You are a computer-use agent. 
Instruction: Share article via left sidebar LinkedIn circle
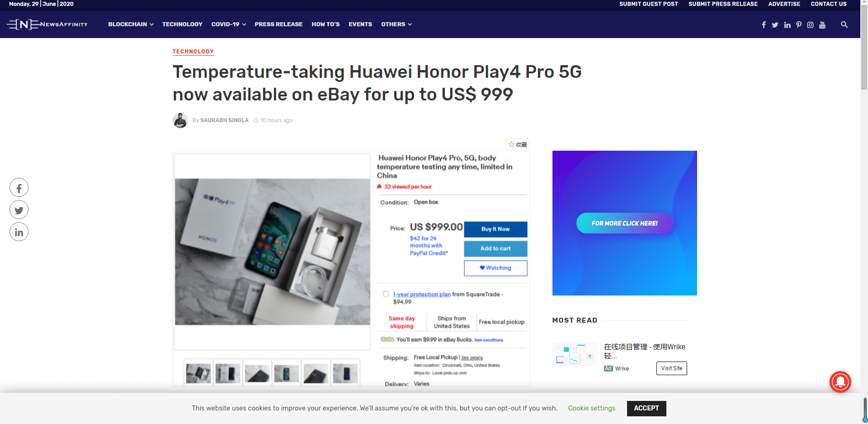pos(19,232)
